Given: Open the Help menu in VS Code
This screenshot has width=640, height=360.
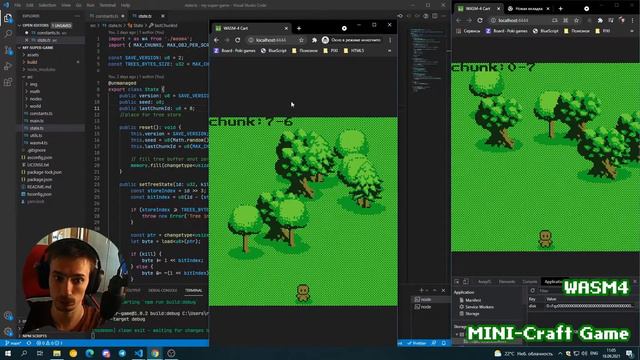Looking at the screenshot, I should [125, 5].
